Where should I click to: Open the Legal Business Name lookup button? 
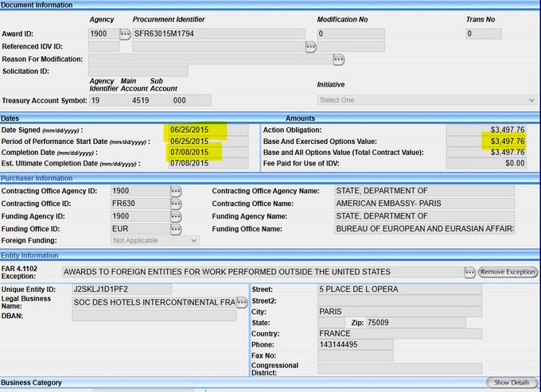coord(241,302)
